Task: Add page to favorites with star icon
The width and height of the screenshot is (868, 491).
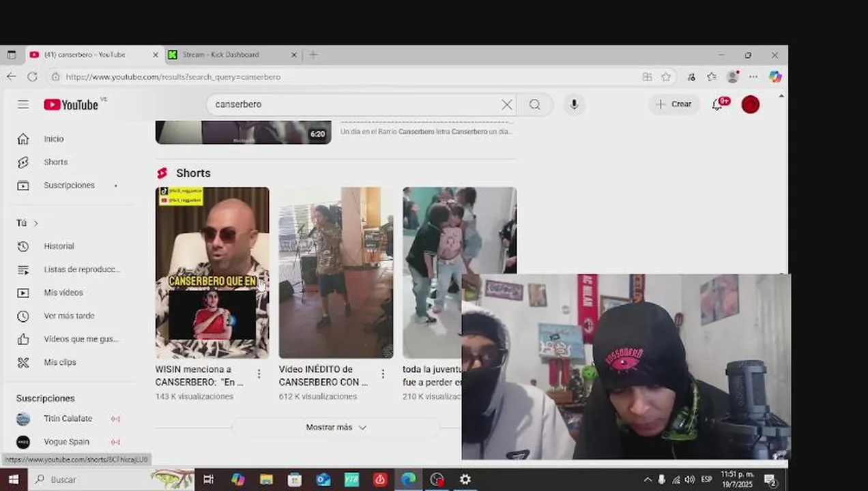Action: click(666, 76)
